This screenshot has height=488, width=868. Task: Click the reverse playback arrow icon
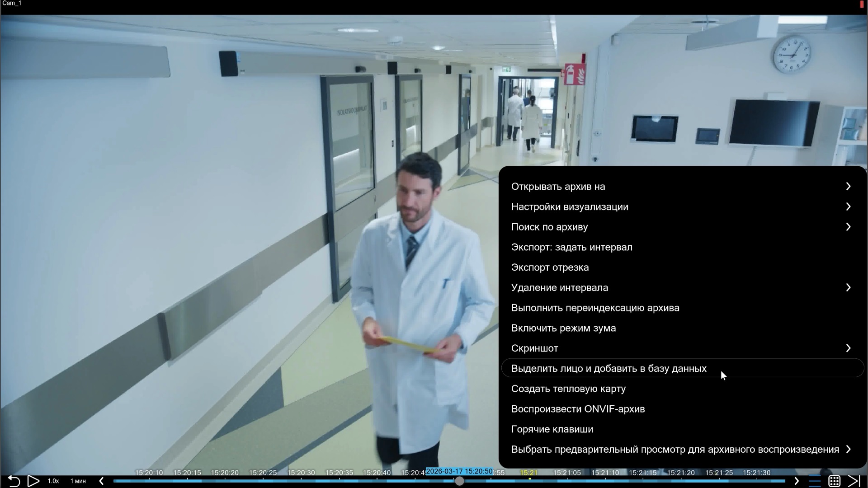click(14, 481)
